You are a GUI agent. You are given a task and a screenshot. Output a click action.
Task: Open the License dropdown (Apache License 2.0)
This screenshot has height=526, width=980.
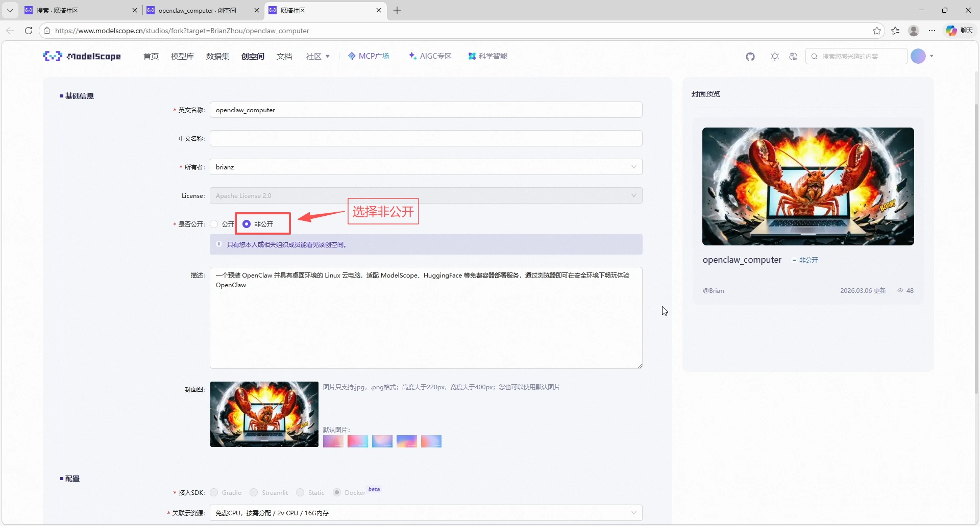pyautogui.click(x=426, y=195)
